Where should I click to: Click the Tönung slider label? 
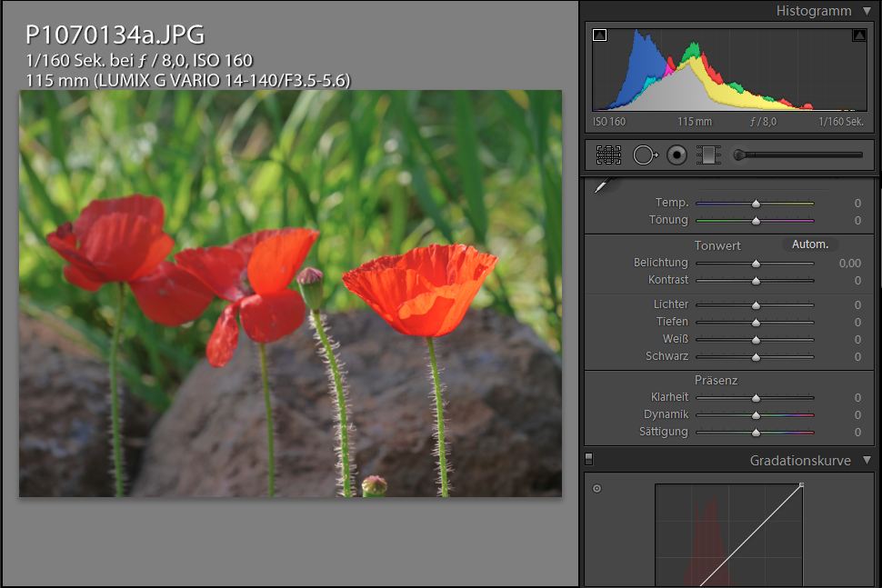(x=668, y=220)
